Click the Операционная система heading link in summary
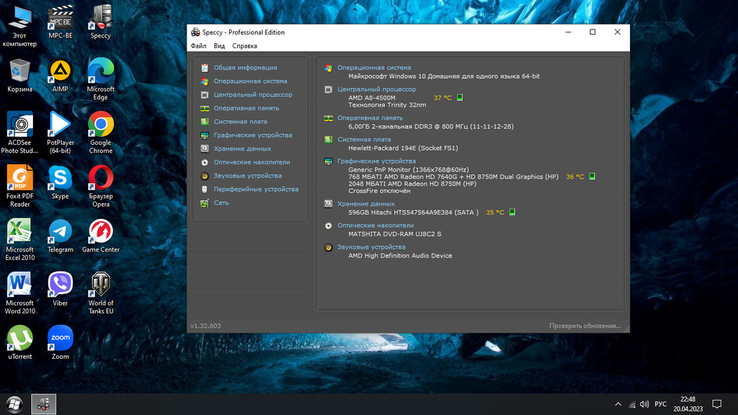The width and height of the screenshot is (738, 415). click(x=374, y=68)
